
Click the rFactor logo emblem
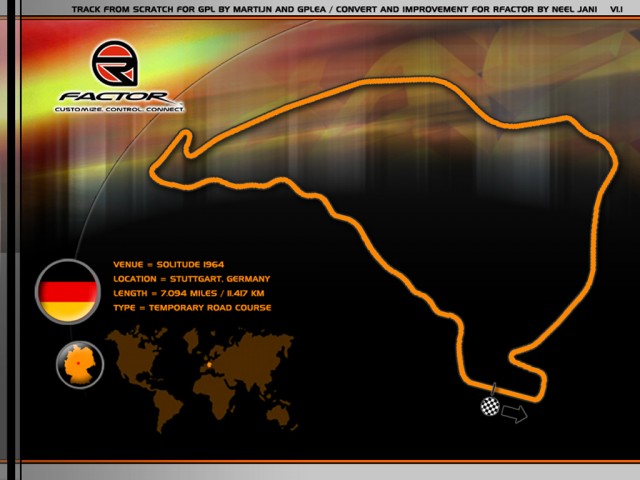point(115,63)
